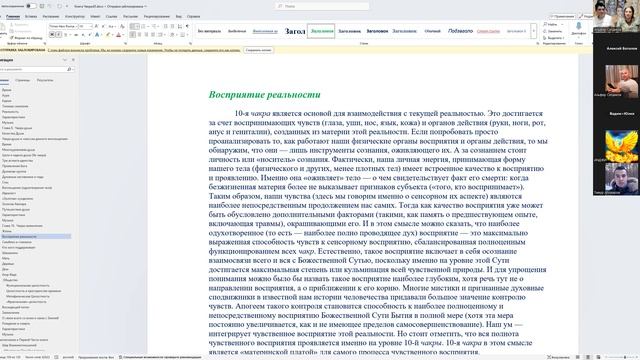Toggle the AutoSave switch in title bar
640x360 pixels.
click(x=31, y=6)
